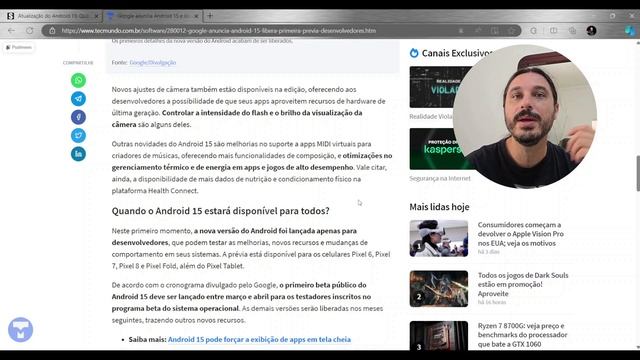Open link Android 15 pode forçar apps em tela cheia
640x360 pixels.
point(259,339)
